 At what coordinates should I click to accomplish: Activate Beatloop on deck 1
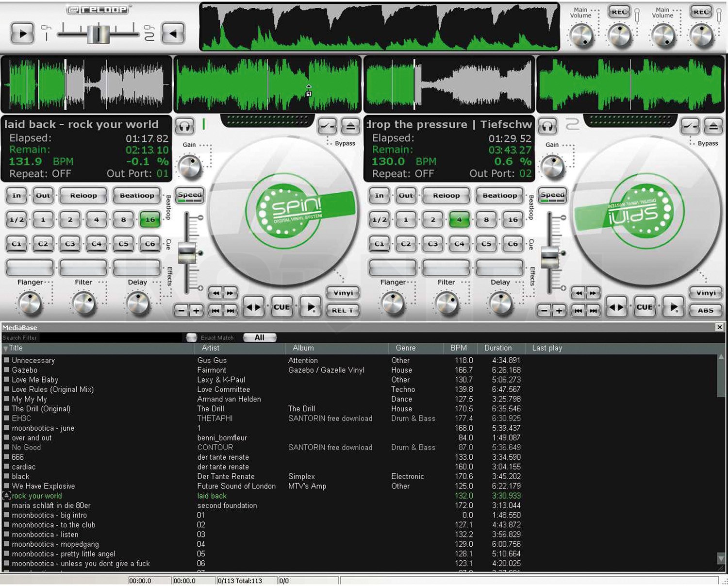click(x=137, y=196)
